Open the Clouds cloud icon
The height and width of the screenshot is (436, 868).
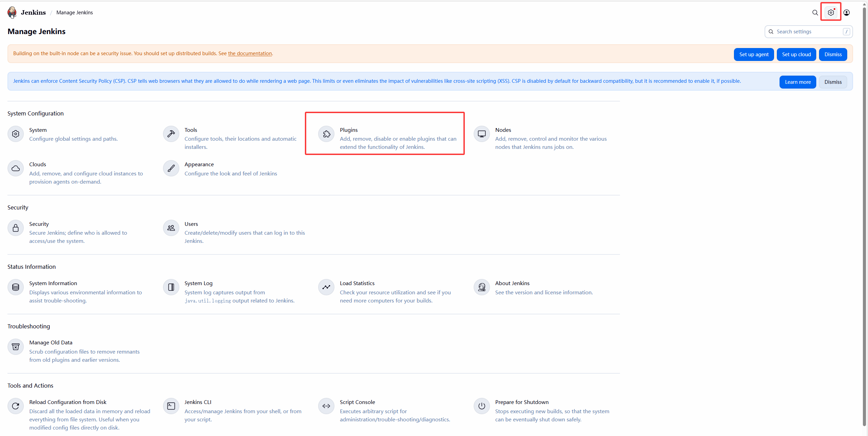[x=16, y=168]
